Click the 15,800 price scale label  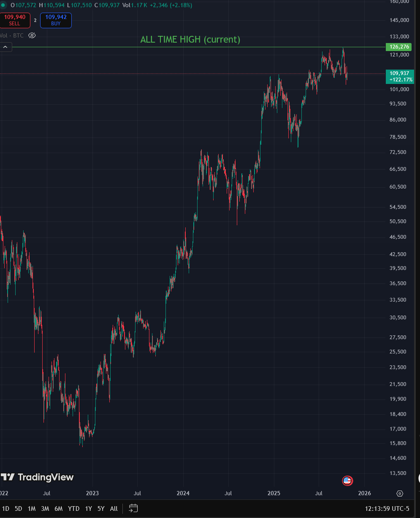(398, 443)
